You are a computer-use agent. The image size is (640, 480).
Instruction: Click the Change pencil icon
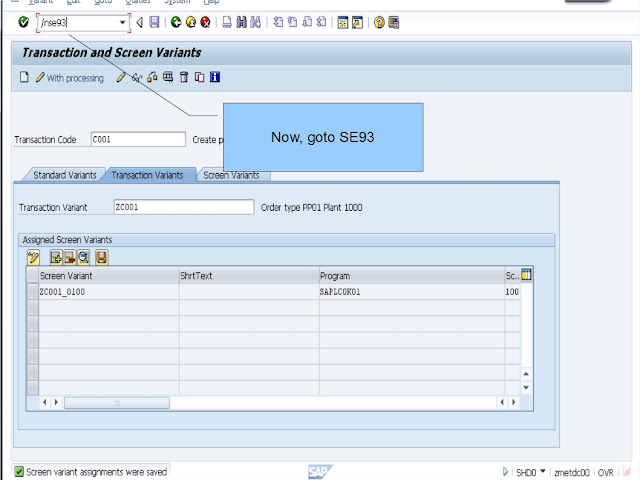[120, 77]
